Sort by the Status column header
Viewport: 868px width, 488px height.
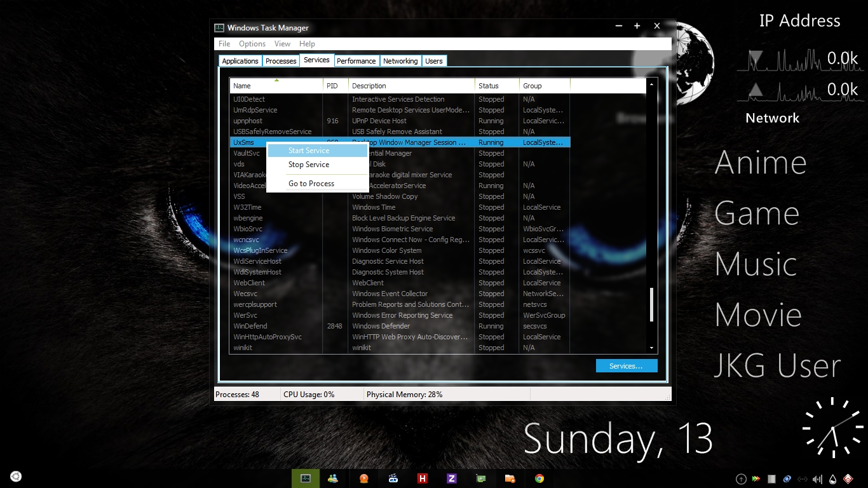[x=497, y=86]
